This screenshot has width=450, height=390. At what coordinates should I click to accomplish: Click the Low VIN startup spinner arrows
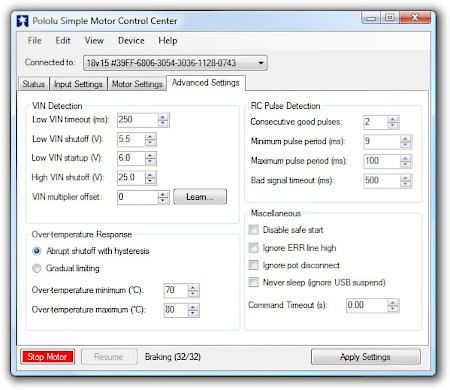click(150, 158)
